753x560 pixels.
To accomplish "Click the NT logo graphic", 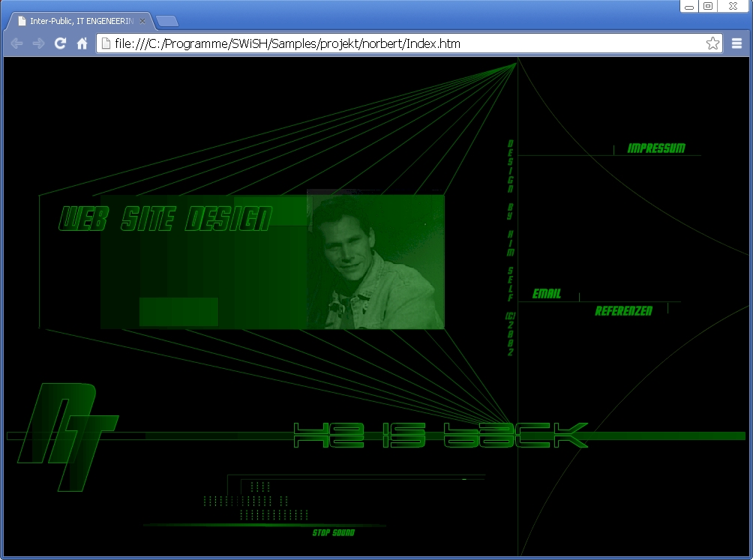I will coord(67,435).
